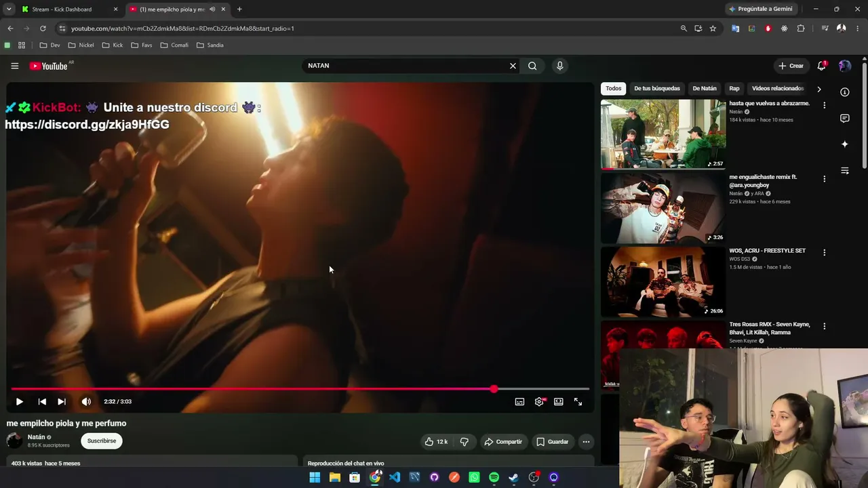Open the Windows Start menu
The image size is (868, 488).
(x=315, y=477)
